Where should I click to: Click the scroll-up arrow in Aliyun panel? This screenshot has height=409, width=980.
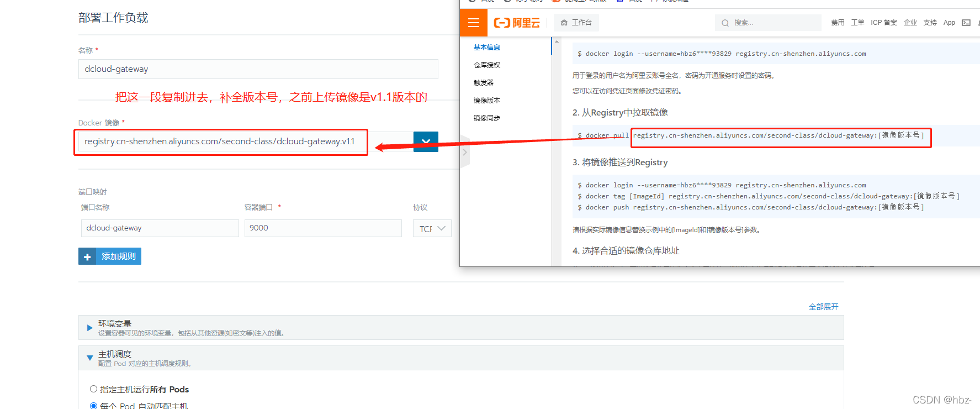coord(557,41)
